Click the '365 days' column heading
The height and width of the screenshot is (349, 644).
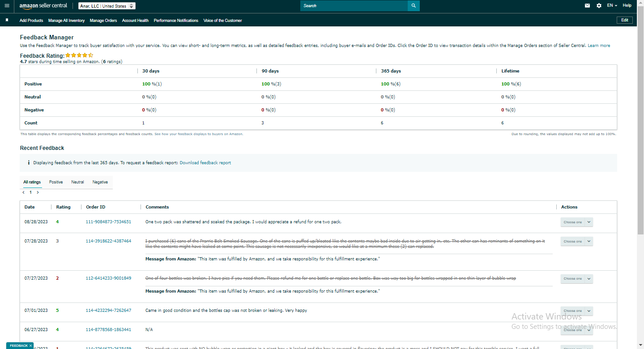pos(391,71)
